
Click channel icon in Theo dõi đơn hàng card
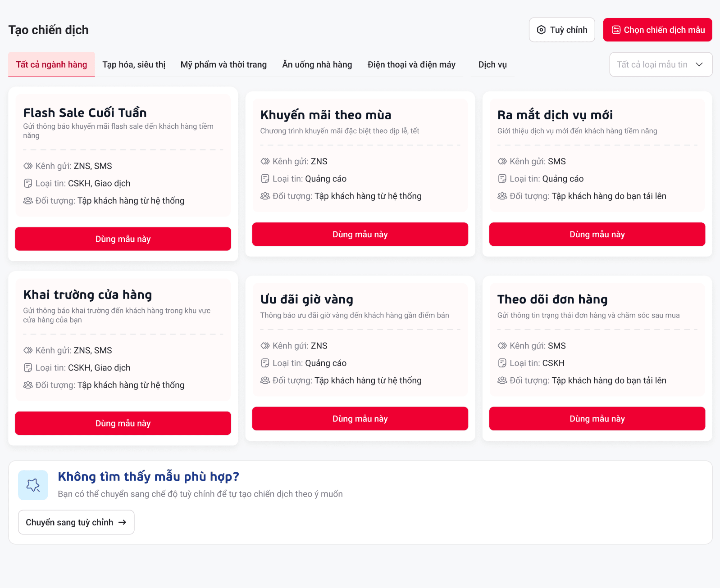[x=502, y=346]
